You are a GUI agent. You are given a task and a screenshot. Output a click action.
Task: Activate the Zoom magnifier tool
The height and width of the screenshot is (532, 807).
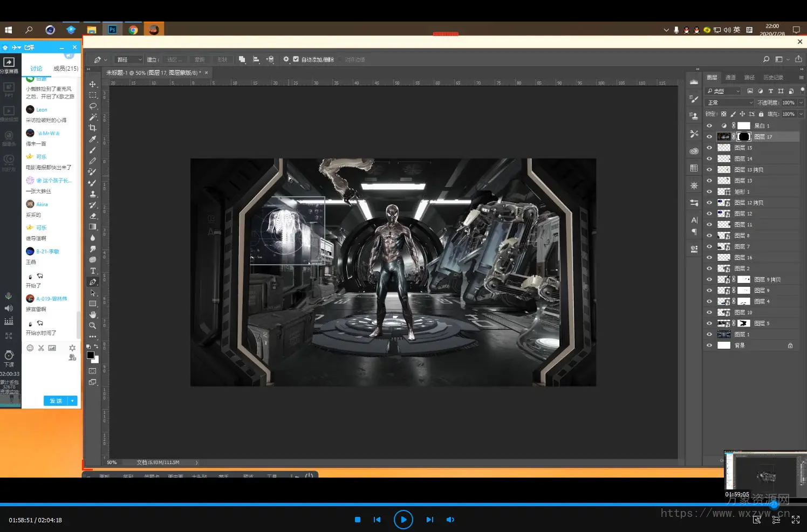tap(93, 326)
